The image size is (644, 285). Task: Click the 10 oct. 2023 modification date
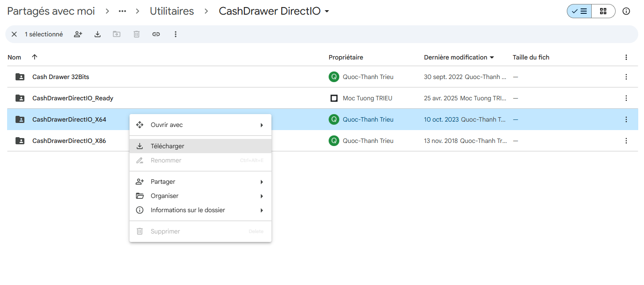(x=442, y=119)
